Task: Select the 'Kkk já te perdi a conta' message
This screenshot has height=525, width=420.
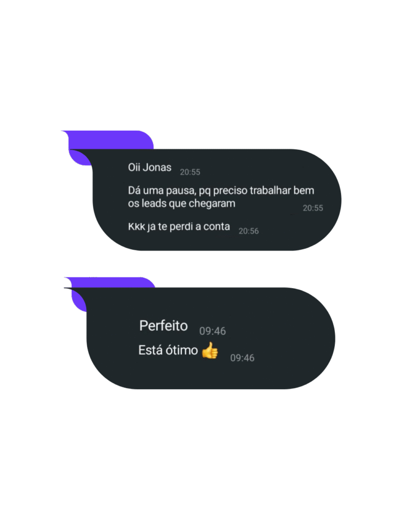Action: pyautogui.click(x=179, y=227)
